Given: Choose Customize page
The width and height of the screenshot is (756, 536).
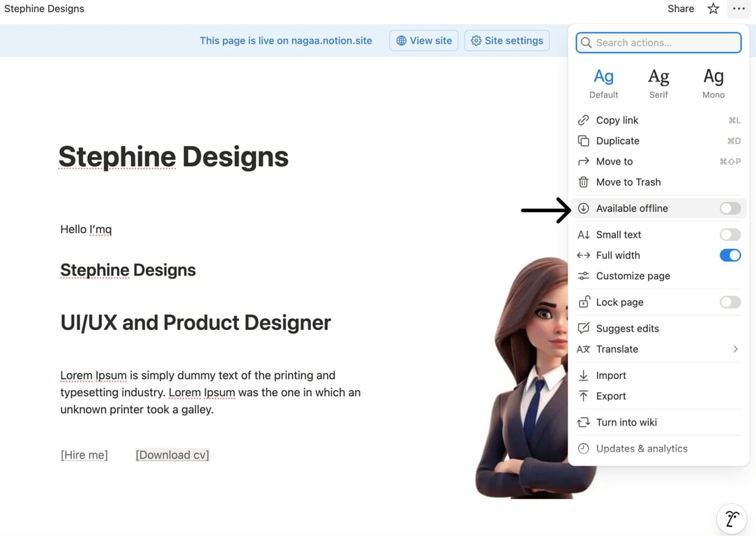Looking at the screenshot, I should (x=658, y=276).
